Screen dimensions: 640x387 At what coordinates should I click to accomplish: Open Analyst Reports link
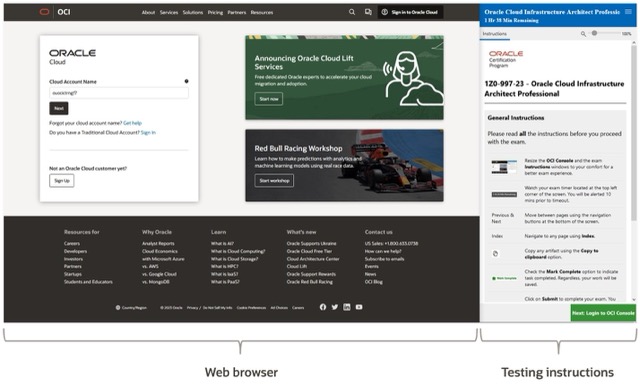(158, 243)
